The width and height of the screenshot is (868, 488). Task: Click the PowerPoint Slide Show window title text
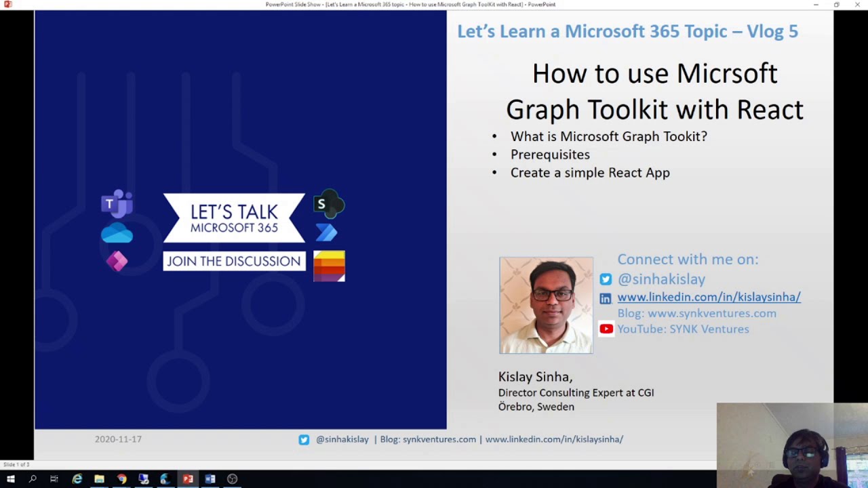coord(410,4)
